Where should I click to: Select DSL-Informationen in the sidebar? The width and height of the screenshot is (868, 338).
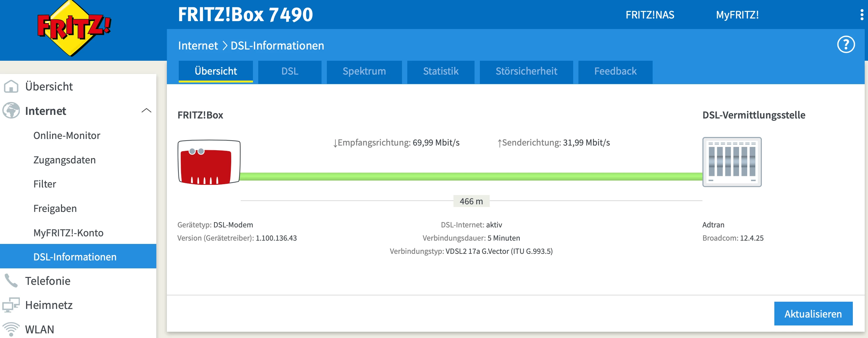[78, 256]
